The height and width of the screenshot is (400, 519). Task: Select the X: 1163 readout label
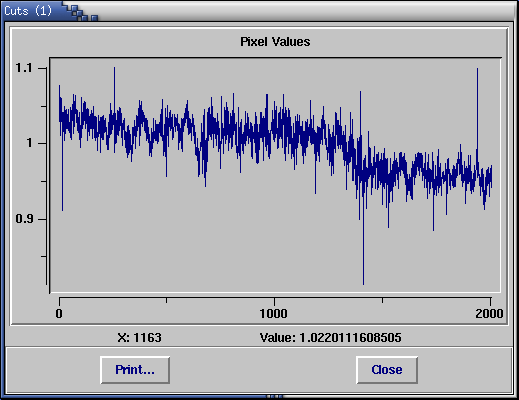click(139, 338)
